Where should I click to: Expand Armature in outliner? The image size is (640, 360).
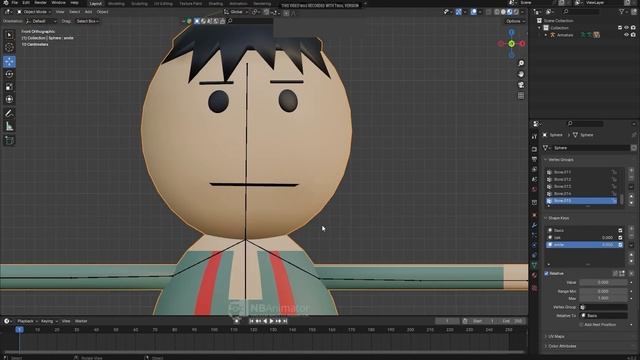(x=546, y=35)
